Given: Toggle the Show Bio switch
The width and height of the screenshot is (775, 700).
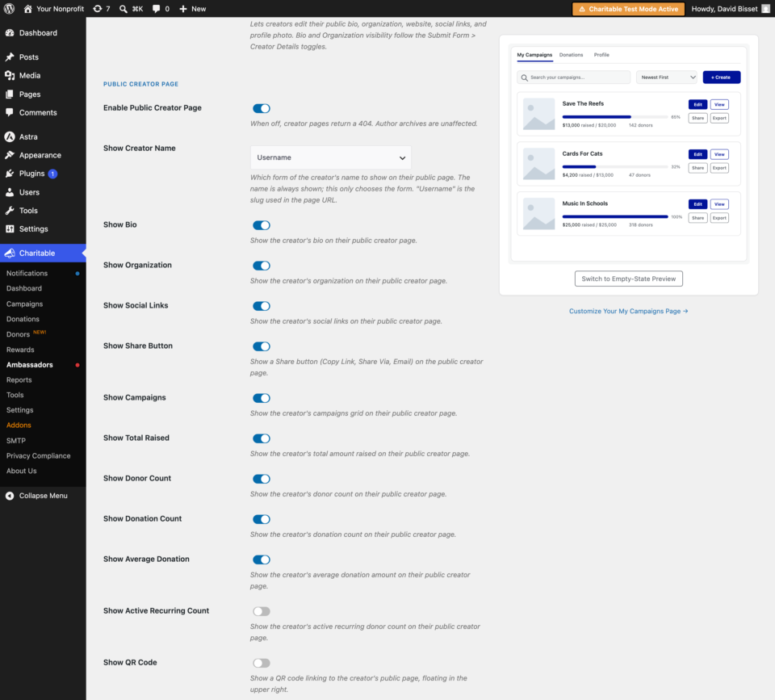Looking at the screenshot, I should tap(261, 225).
